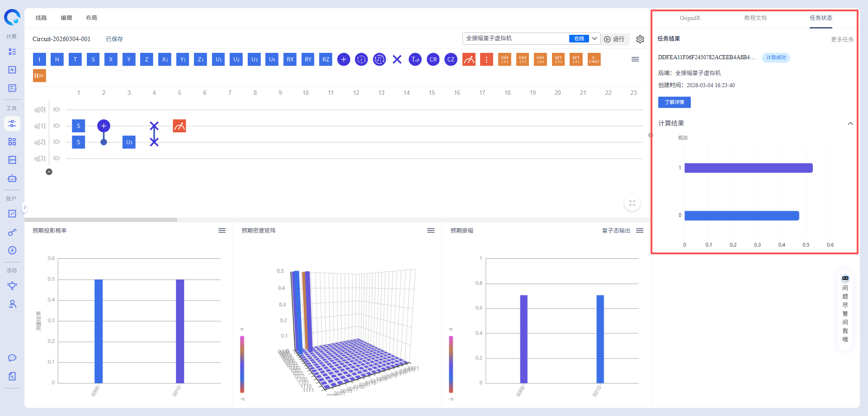The width and height of the screenshot is (868, 416).
Task: Open circuit settings gear icon
Action: (640, 39)
